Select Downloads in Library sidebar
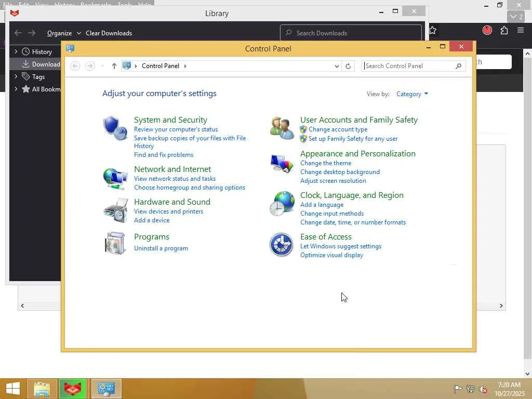The height and width of the screenshot is (399, 532). pos(35,64)
